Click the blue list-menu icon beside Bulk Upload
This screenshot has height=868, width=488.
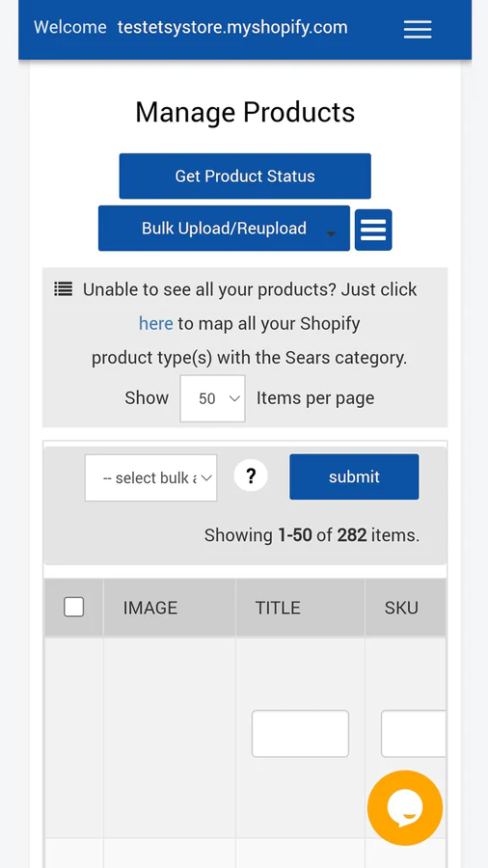coord(373,230)
